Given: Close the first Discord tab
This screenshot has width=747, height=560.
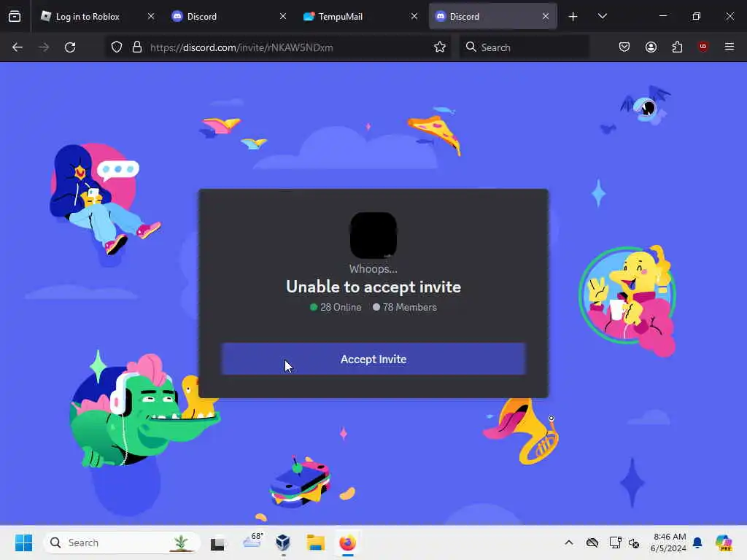Looking at the screenshot, I should (282, 16).
